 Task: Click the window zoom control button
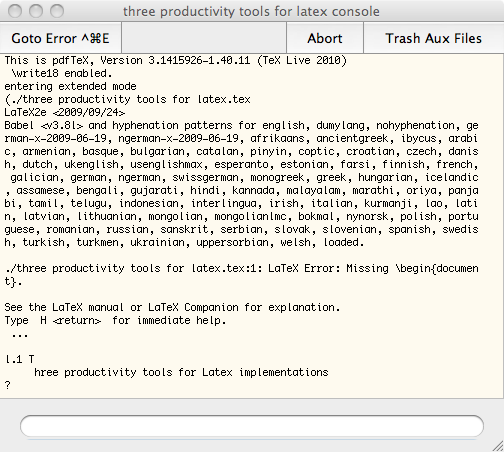[57, 11]
